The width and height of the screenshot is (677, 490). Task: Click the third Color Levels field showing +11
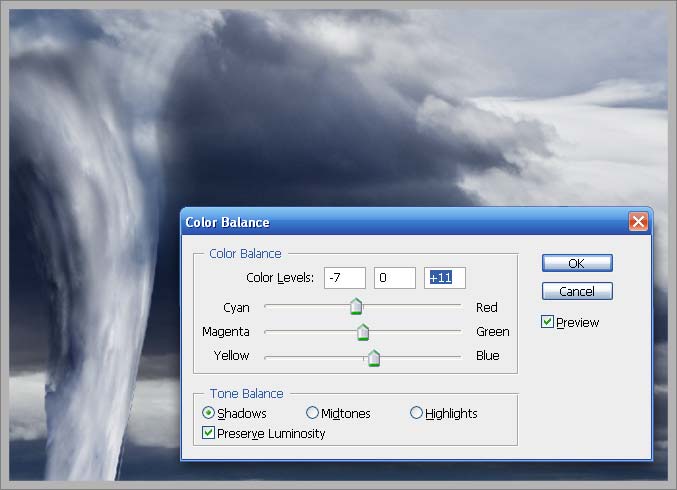(445, 277)
